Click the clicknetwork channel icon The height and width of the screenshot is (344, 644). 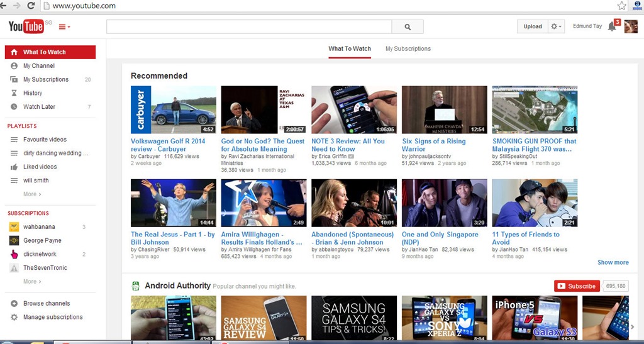coord(14,254)
